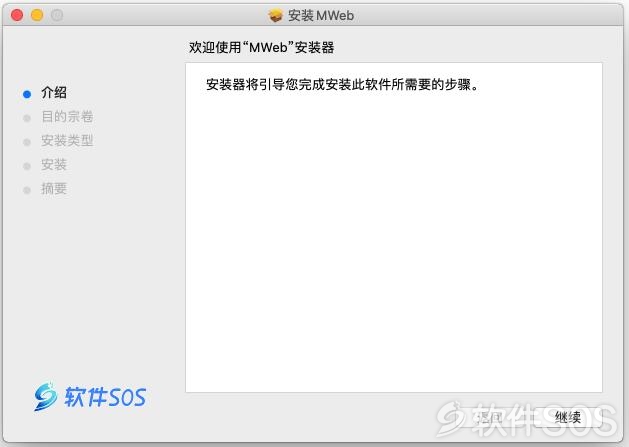Select the 介绍 step in sidebar
The image size is (629, 447).
coord(54,93)
